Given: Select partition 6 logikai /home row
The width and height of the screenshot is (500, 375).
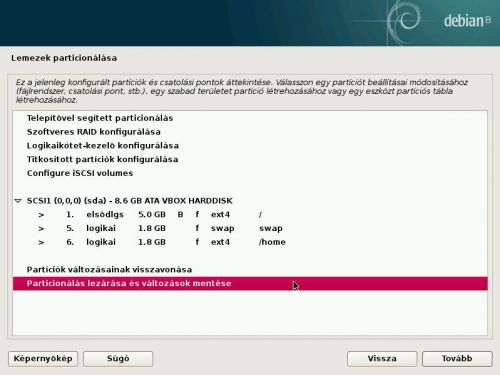Looking at the screenshot, I should (x=250, y=242).
